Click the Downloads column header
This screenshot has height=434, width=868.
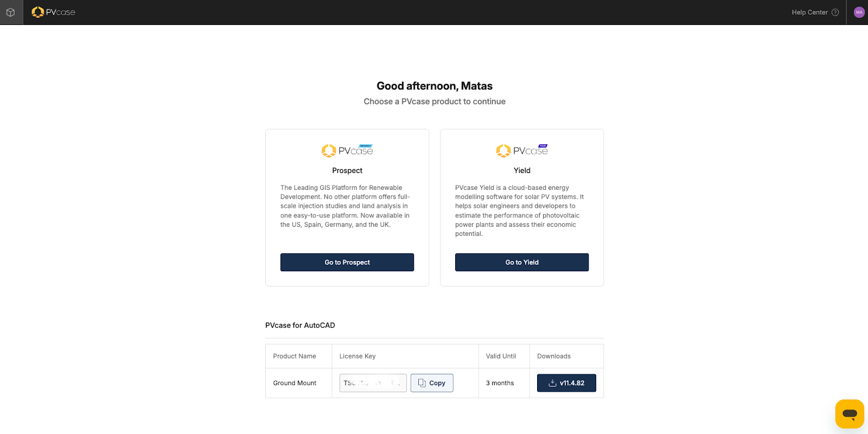pos(554,356)
